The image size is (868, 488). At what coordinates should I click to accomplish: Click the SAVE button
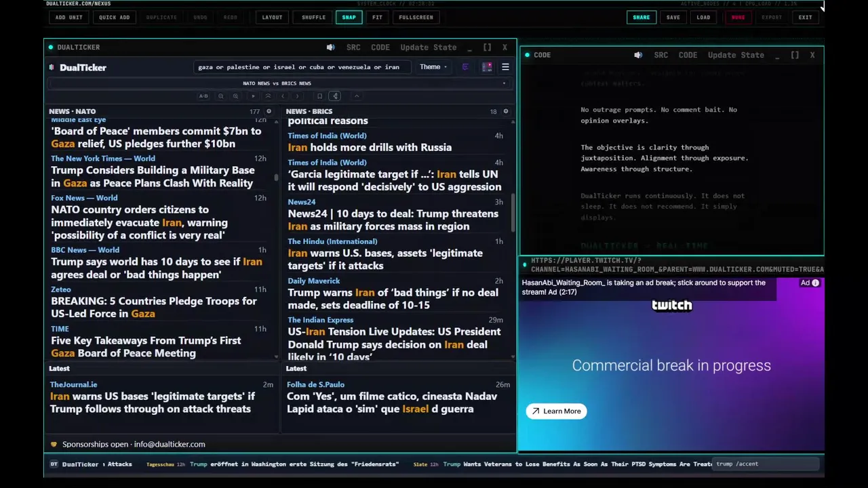coord(673,17)
